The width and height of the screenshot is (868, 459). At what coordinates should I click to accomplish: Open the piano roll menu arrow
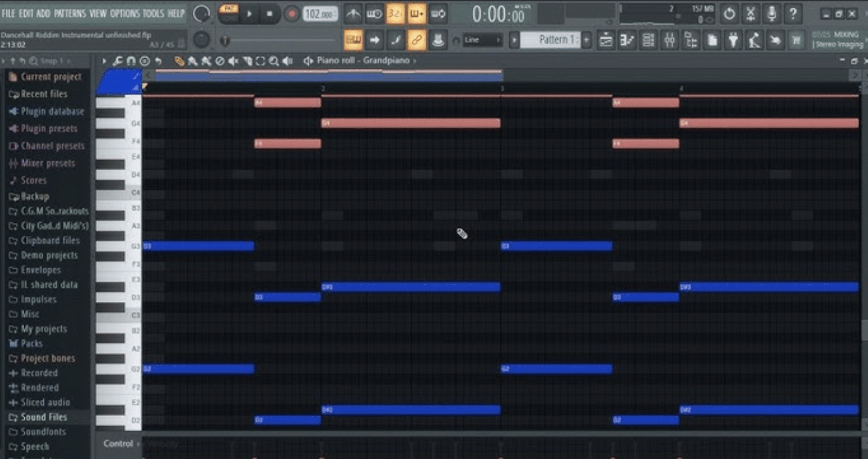(104, 61)
